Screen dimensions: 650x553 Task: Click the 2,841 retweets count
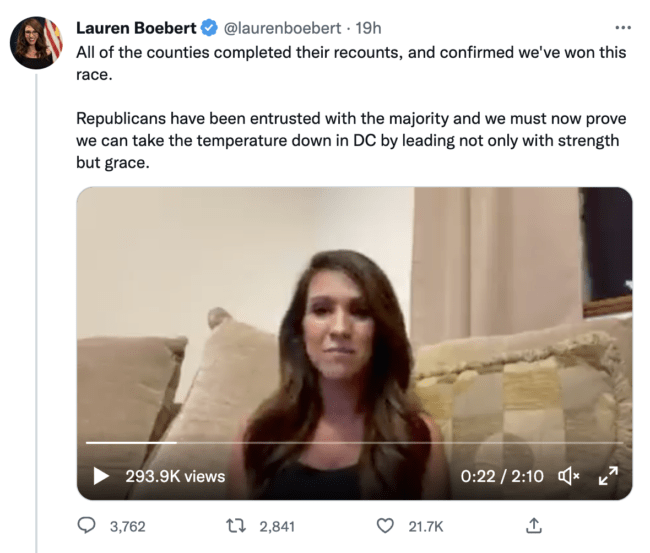click(x=274, y=526)
